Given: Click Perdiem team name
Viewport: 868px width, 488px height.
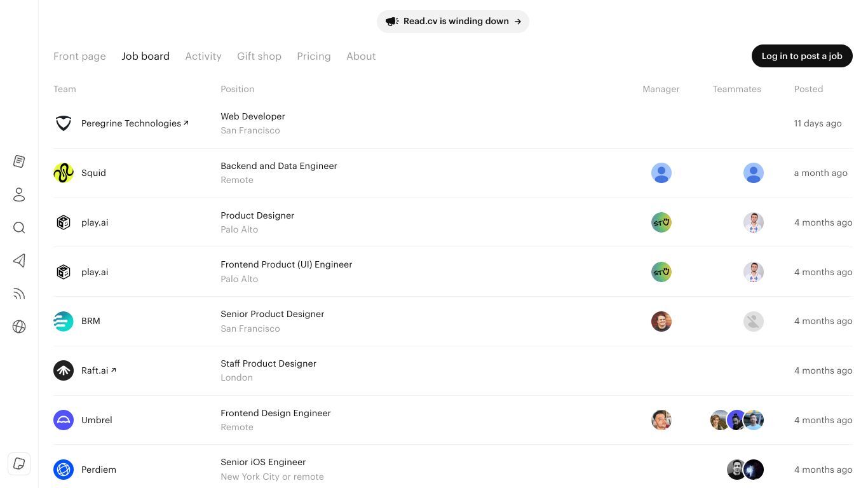Looking at the screenshot, I should [98, 470].
